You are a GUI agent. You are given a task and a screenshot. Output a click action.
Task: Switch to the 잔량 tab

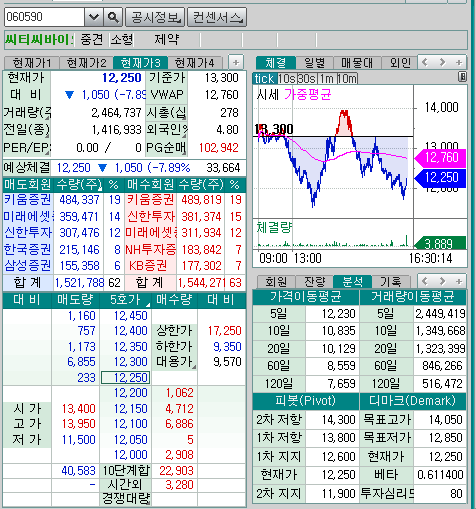[x=314, y=282]
